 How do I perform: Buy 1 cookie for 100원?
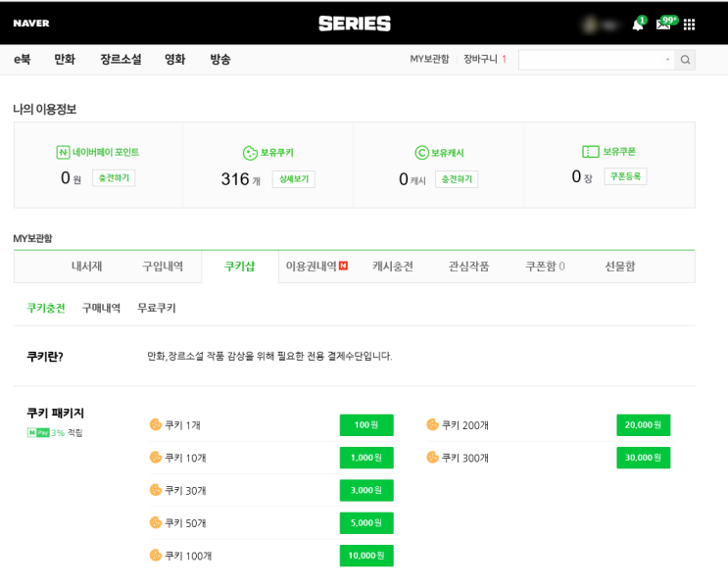[x=366, y=425]
